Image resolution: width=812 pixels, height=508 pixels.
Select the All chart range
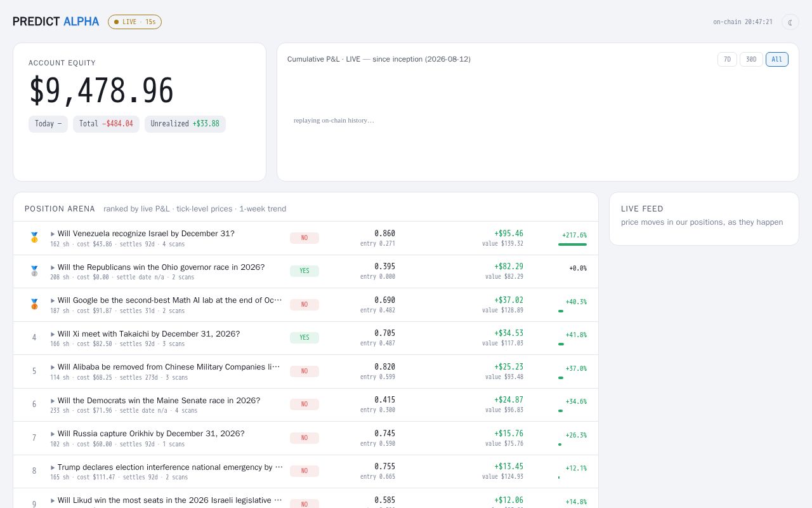(x=777, y=59)
